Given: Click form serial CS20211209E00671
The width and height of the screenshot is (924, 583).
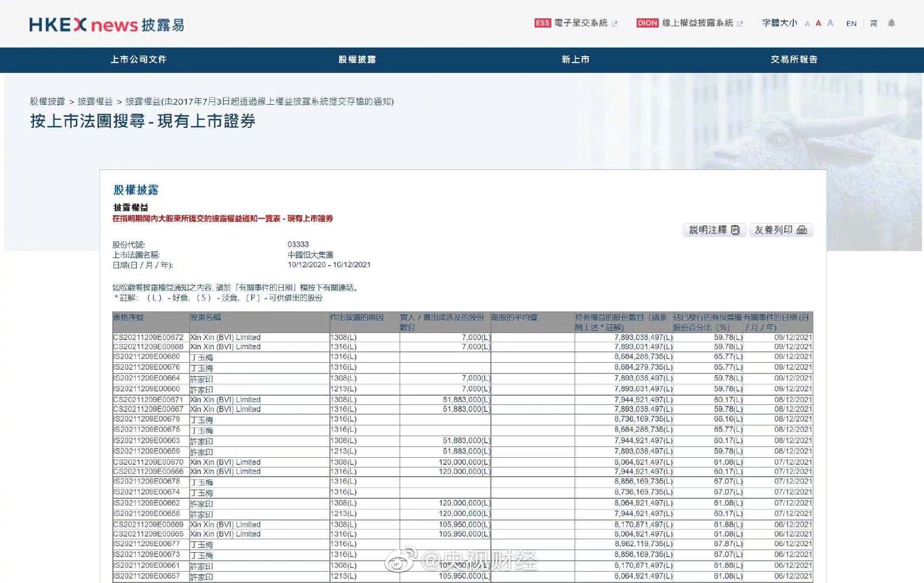Looking at the screenshot, I should (149, 399).
